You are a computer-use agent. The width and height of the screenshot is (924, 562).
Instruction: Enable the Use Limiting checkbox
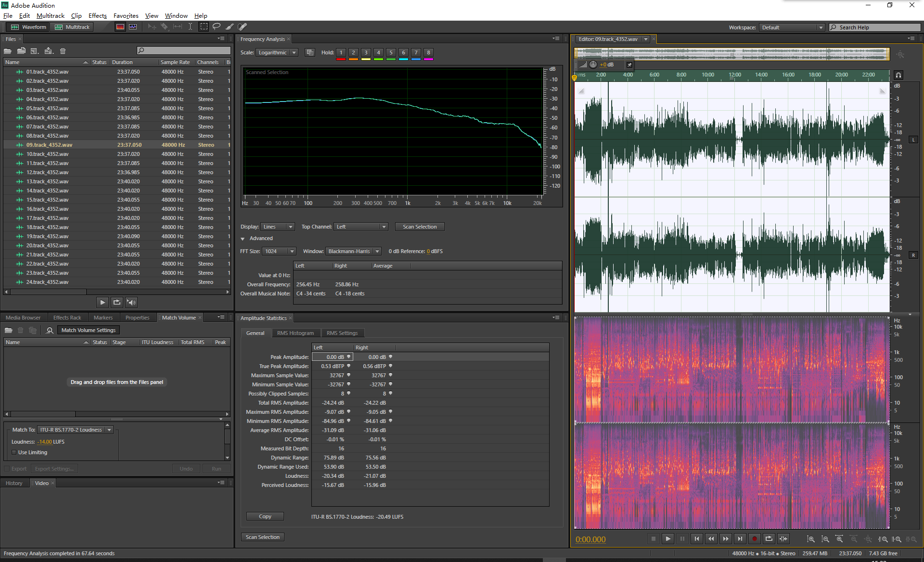coord(14,452)
